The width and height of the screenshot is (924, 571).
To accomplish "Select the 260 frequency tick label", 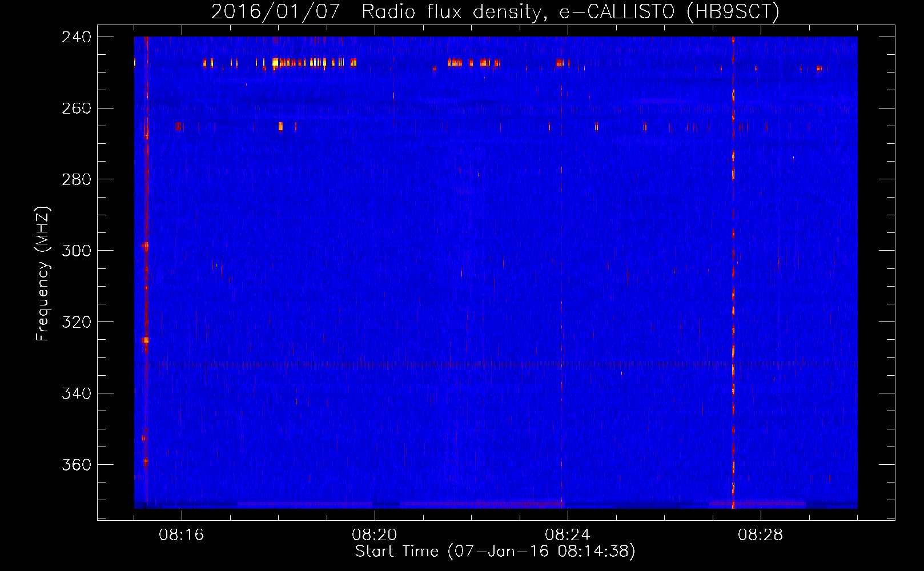I will click(77, 108).
